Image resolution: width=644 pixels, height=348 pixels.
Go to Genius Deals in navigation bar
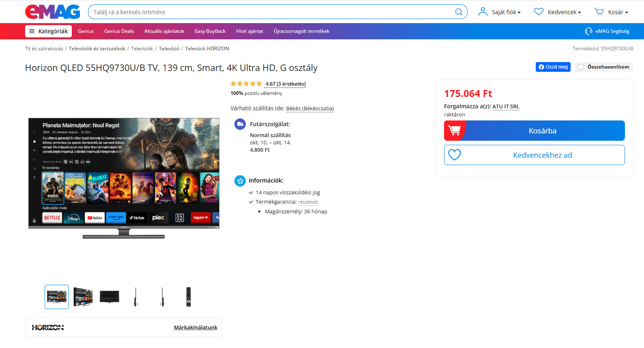coord(119,31)
